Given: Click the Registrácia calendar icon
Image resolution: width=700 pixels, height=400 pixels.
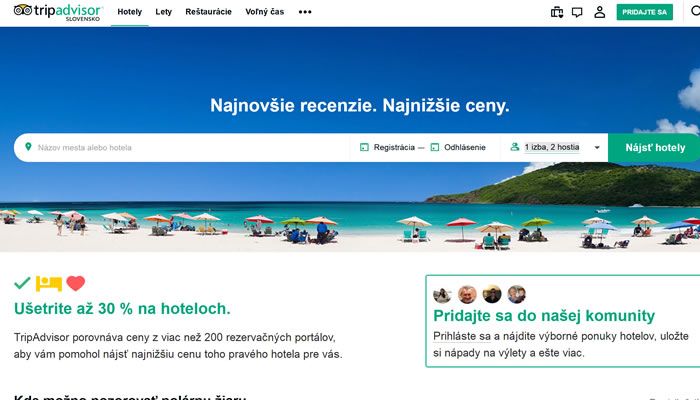Looking at the screenshot, I should (x=364, y=147).
